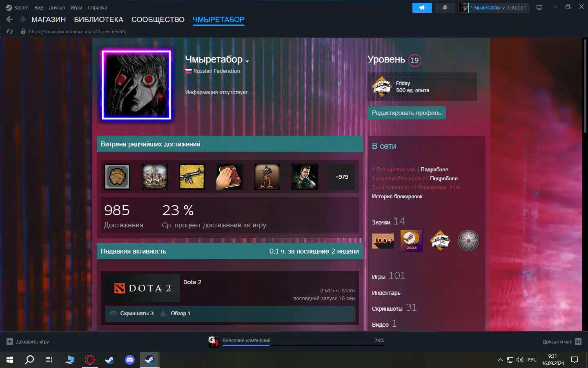Open the Значки 14 link
The image size is (588, 368).
point(388,222)
